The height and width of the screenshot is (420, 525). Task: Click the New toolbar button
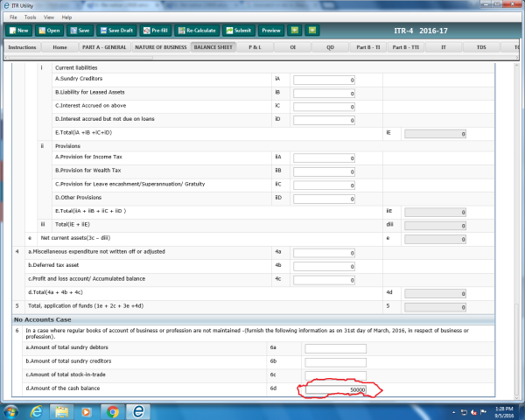click(18, 31)
